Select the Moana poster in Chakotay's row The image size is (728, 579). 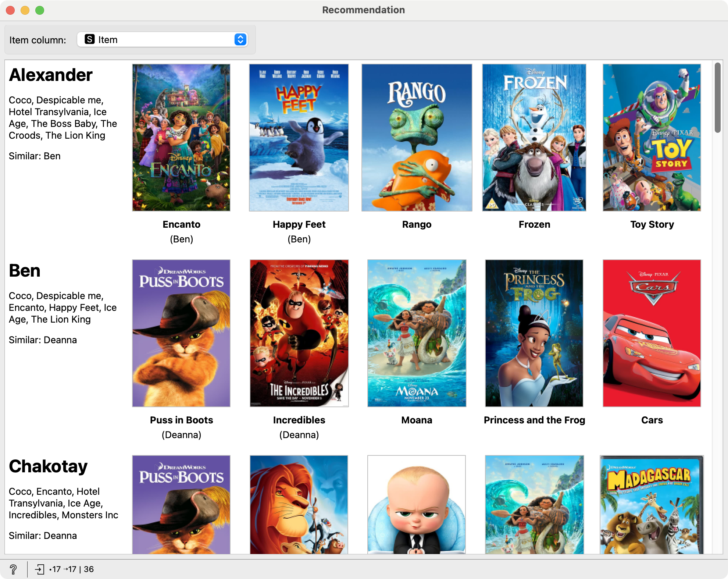[x=535, y=505]
